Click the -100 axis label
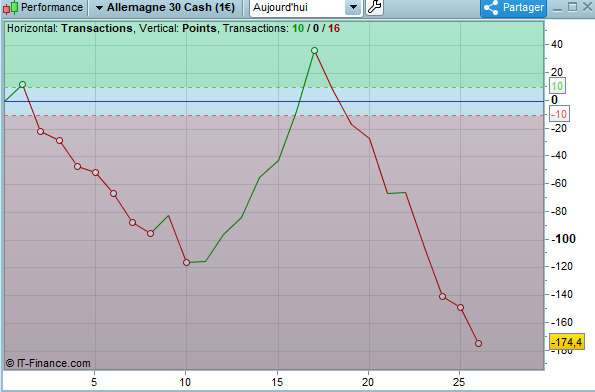595x392 pixels. [564, 239]
